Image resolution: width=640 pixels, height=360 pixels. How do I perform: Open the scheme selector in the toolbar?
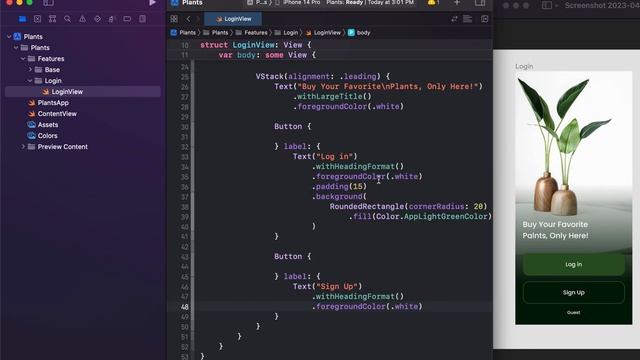point(258,2)
